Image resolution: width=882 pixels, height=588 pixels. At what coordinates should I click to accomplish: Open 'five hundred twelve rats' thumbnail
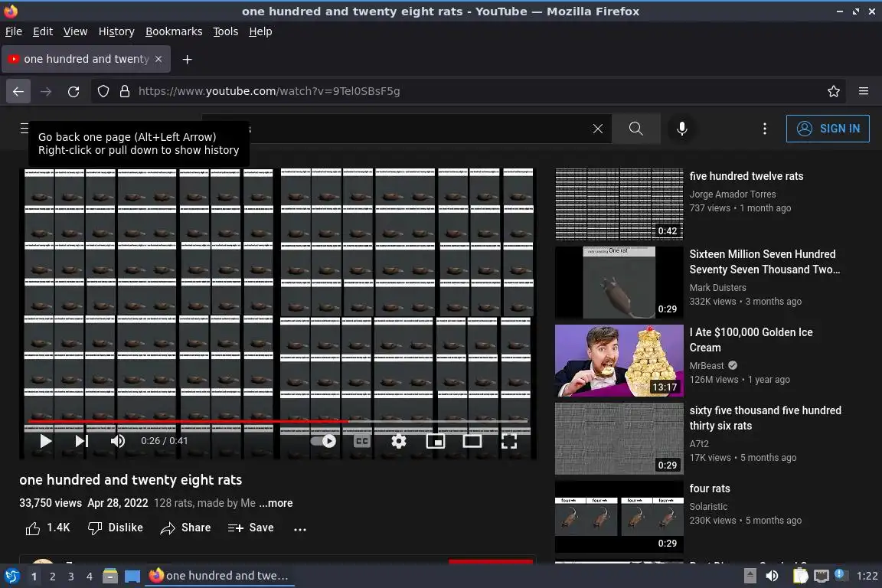619,204
